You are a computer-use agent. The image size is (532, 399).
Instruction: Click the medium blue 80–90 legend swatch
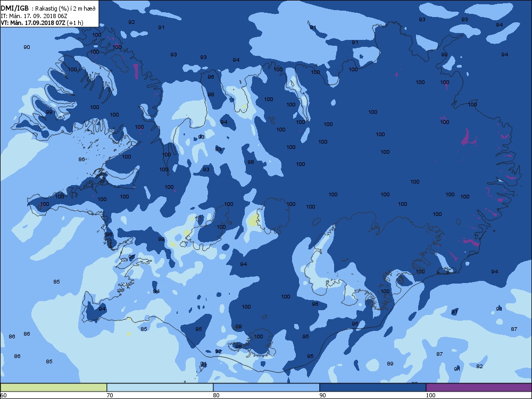coord(267,387)
